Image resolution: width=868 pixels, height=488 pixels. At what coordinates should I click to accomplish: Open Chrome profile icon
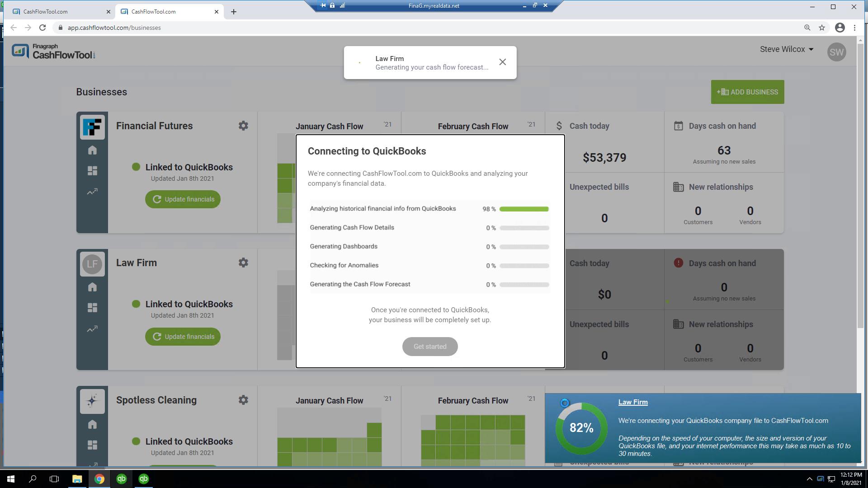[840, 28]
